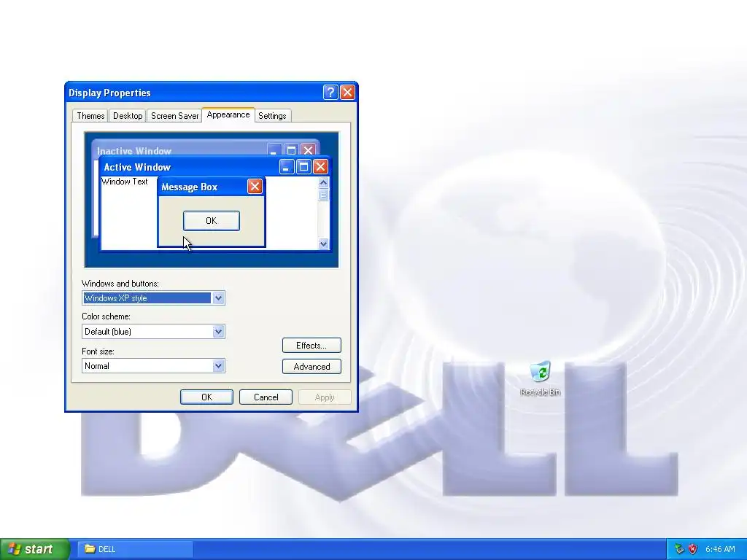Screen dimensions: 747x560
Task: Click the preview scrollbar up arrow
Action: coord(323,183)
